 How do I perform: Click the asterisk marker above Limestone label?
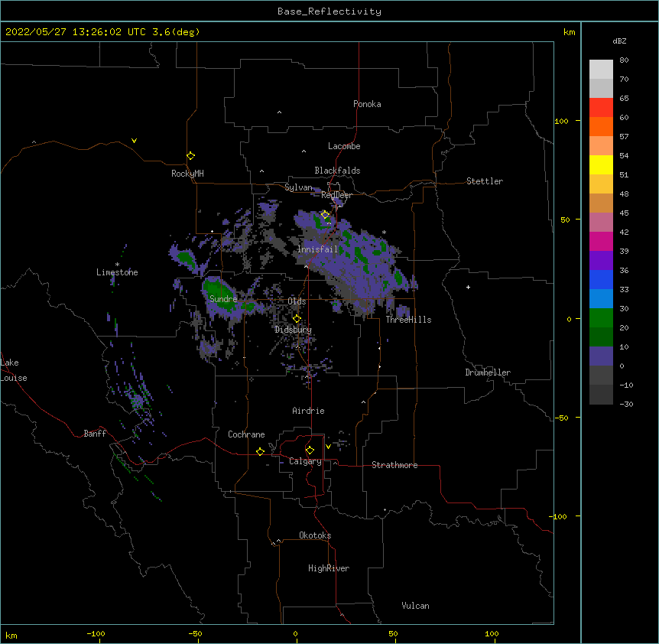(x=117, y=265)
